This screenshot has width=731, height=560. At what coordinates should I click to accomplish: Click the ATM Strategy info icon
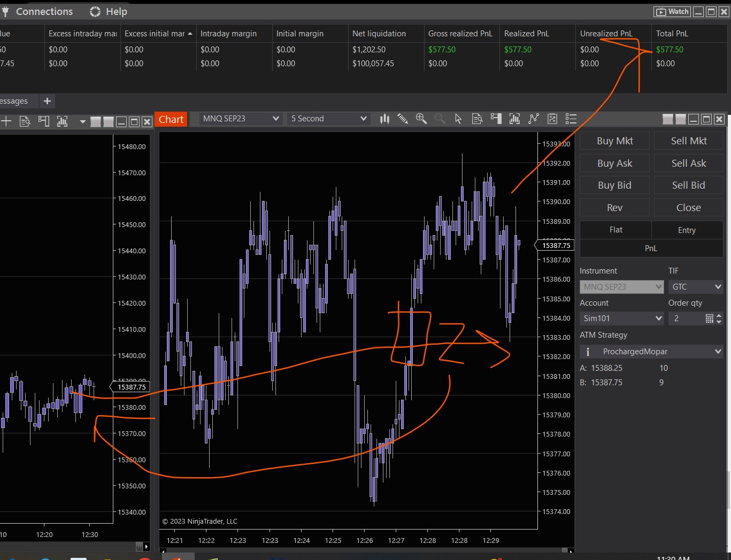588,352
